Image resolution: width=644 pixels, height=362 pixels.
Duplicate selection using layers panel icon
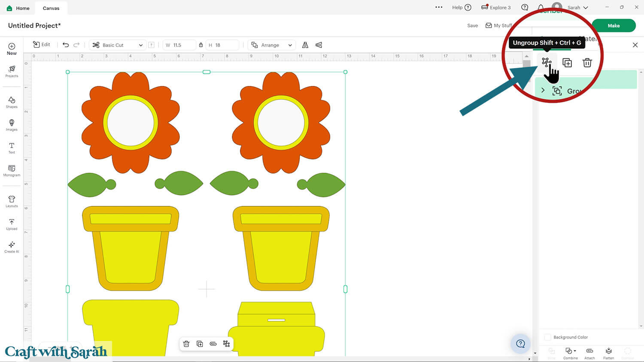point(567,63)
